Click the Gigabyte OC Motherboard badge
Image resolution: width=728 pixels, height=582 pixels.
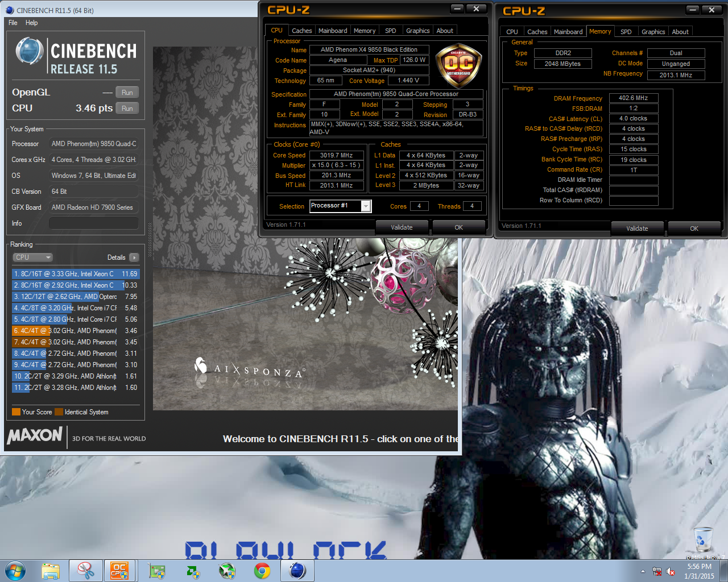tap(458, 66)
